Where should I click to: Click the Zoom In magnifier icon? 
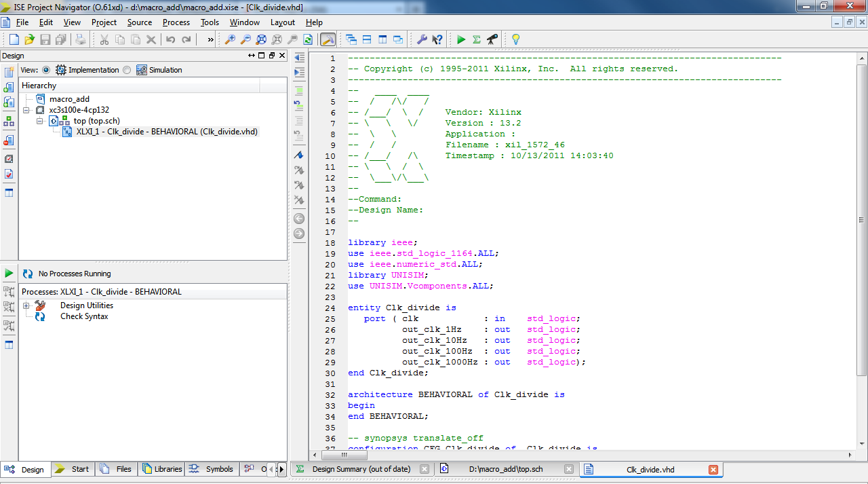(x=230, y=39)
